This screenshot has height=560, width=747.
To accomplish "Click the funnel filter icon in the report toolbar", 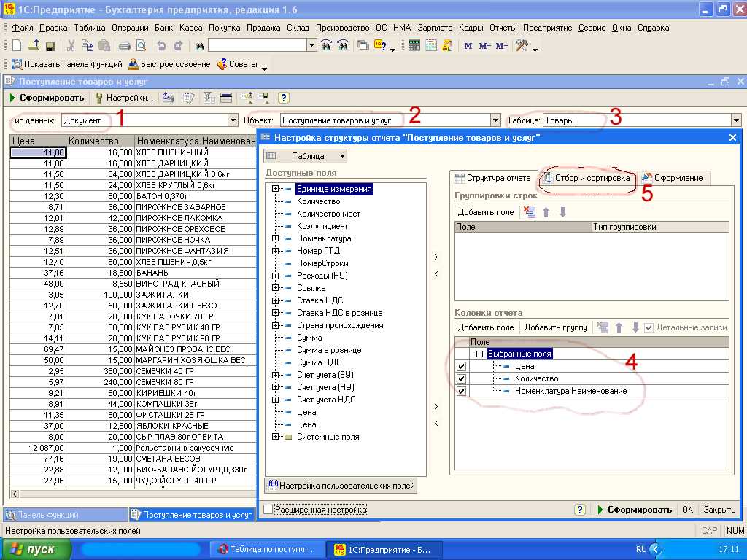I will [x=208, y=98].
